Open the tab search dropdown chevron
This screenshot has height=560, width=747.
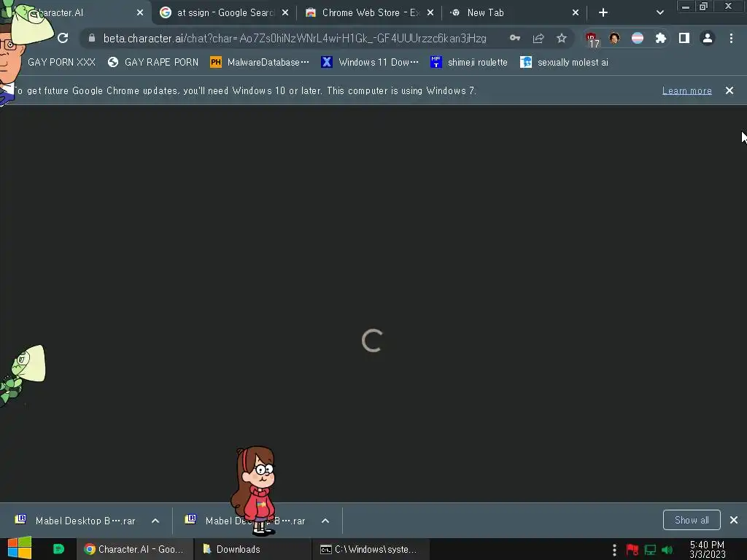pyautogui.click(x=659, y=13)
